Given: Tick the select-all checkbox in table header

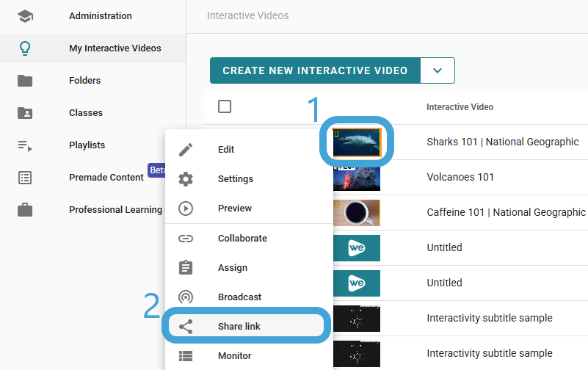Looking at the screenshot, I should point(225,106).
